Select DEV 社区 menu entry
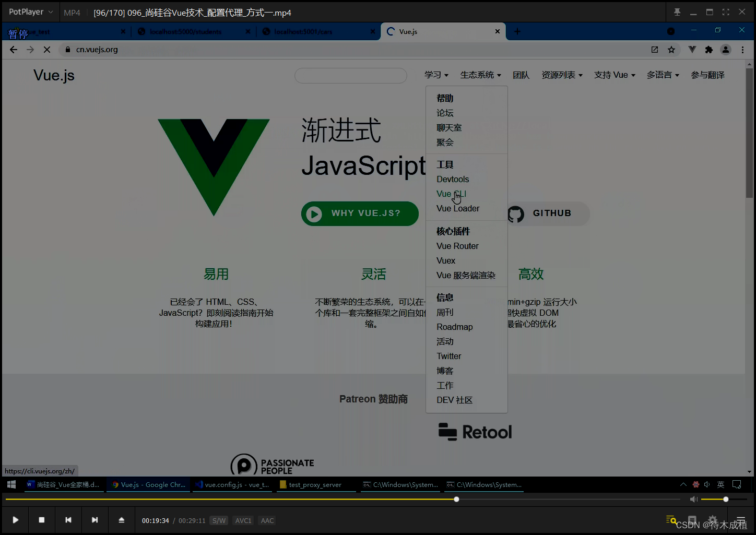 click(454, 400)
